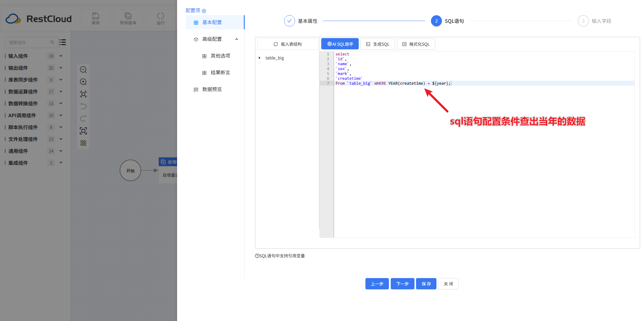
Task: Go to the 基本属性 step
Action: pyautogui.click(x=301, y=21)
